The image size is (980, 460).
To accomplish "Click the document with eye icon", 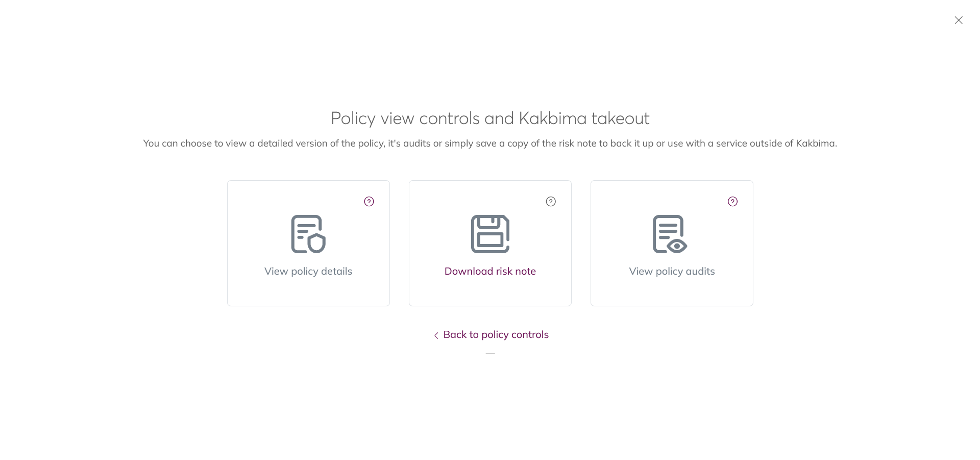I will point(670,234).
